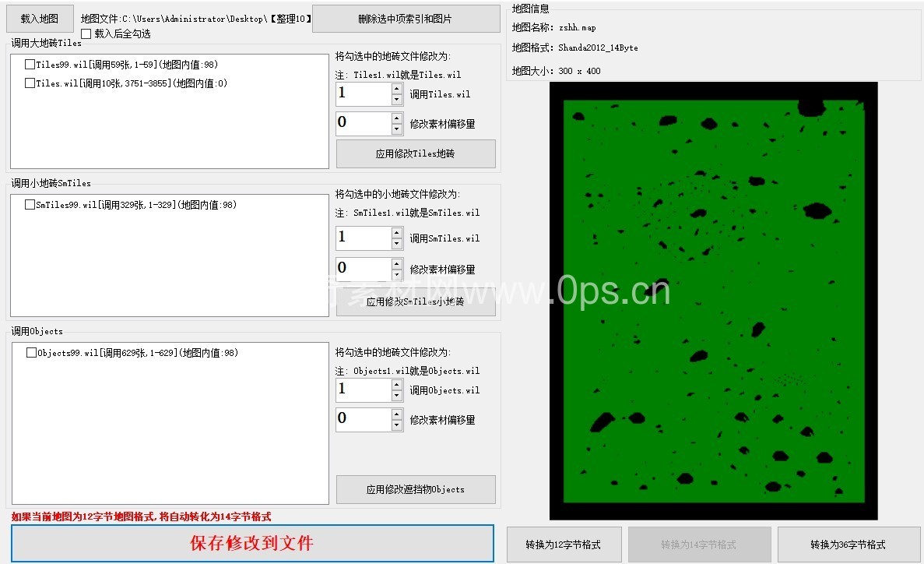Check the Tiles99.wil list item
The width and height of the screenshot is (924, 564).
(x=30, y=65)
